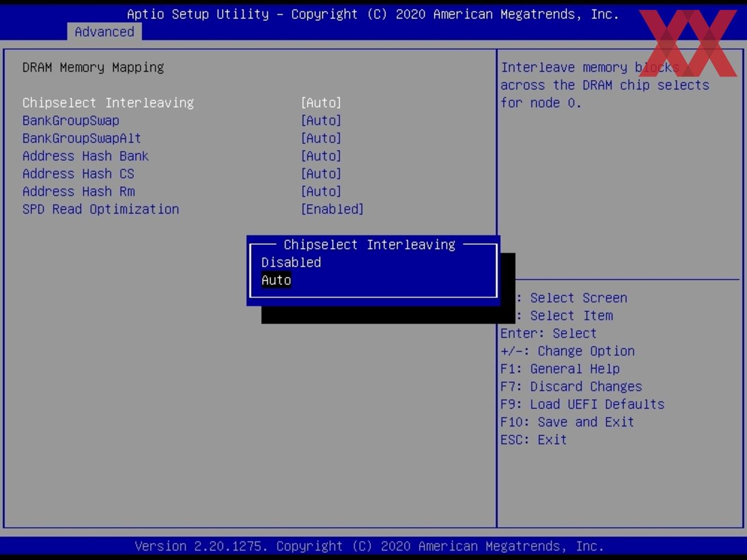This screenshot has height=560, width=747.
Task: Open the Chipselect Interleaving [Auto] value
Action: (321, 103)
